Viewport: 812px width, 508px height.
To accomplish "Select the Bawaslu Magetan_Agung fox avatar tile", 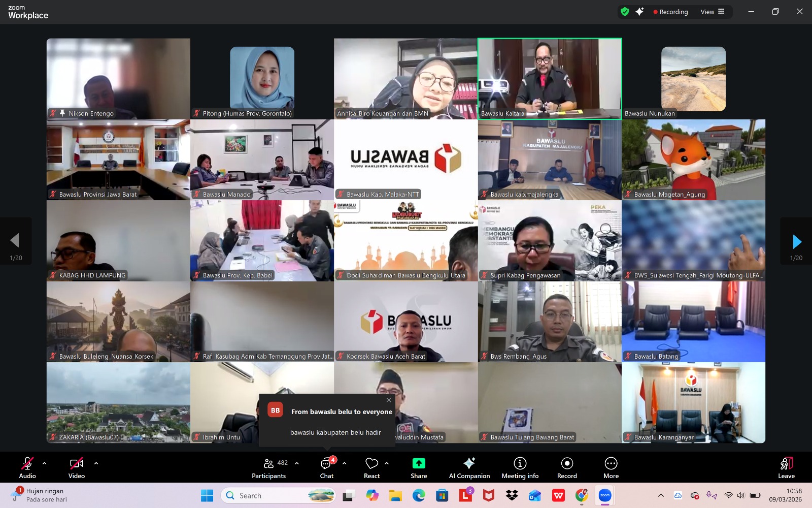I will pos(693,160).
